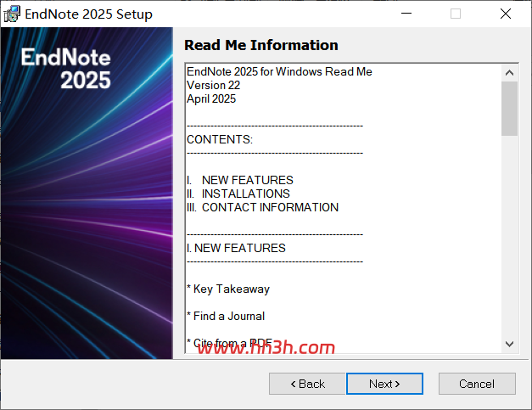Cancel the EndNote 2025 setup
This screenshot has height=410, width=532.
click(x=477, y=384)
